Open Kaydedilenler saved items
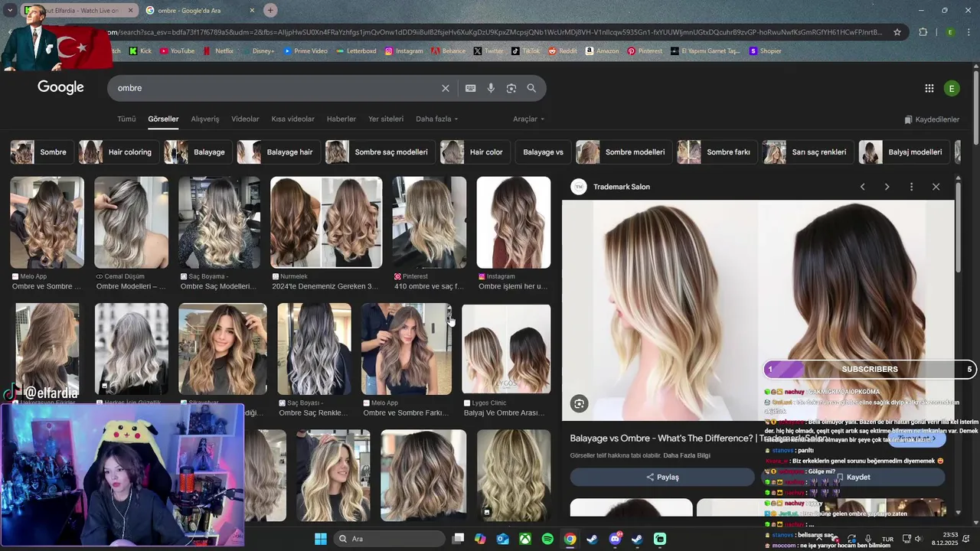Viewport: 980px width, 551px height. coord(932,119)
